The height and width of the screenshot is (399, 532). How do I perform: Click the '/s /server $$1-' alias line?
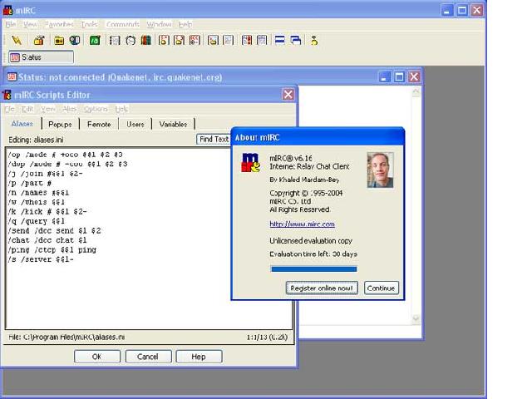(x=41, y=259)
